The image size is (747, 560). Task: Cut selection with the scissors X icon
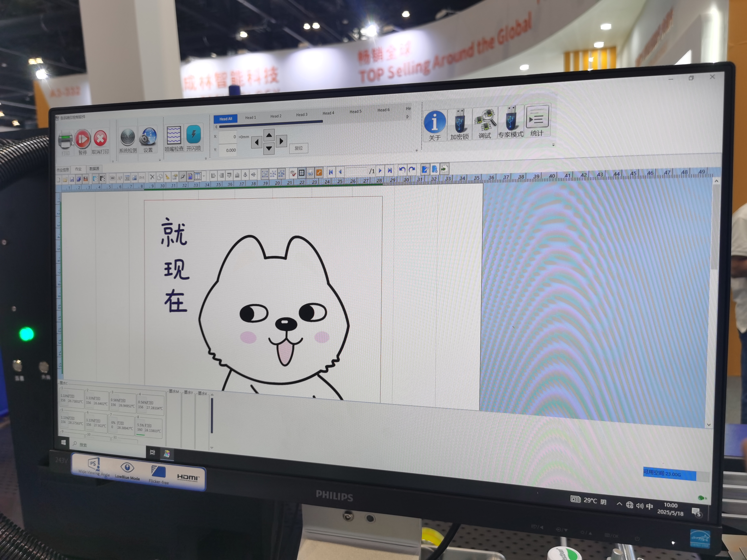(152, 177)
